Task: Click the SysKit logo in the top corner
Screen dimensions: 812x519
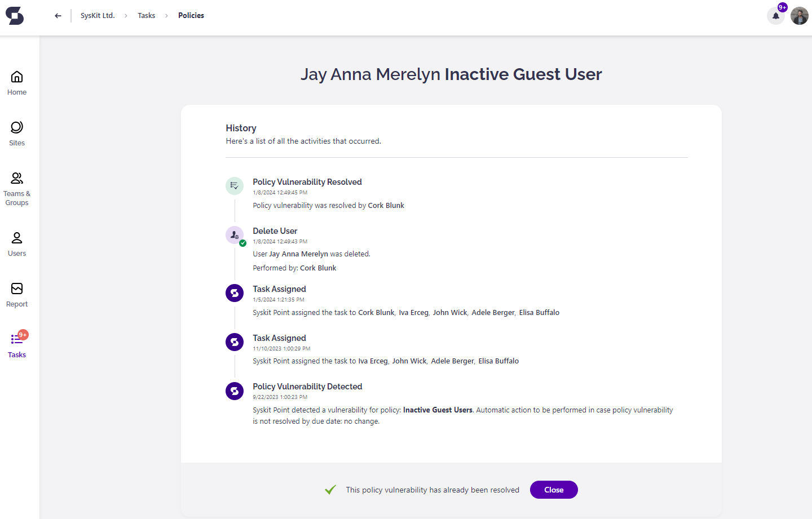Action: pos(14,16)
